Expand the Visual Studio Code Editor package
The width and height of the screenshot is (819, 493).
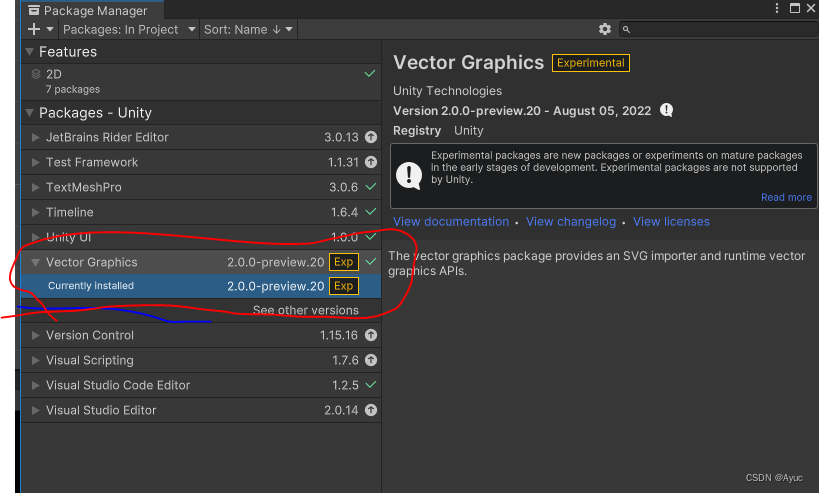click(36, 385)
